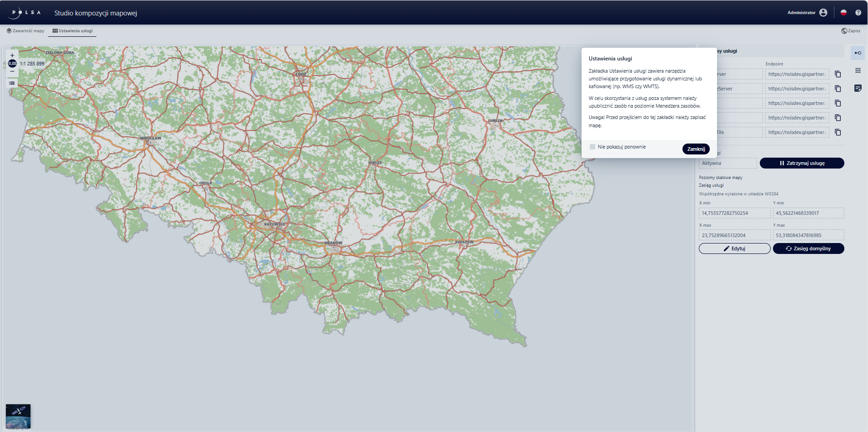
Task: Open the map legend list icon
Action: click(x=12, y=83)
